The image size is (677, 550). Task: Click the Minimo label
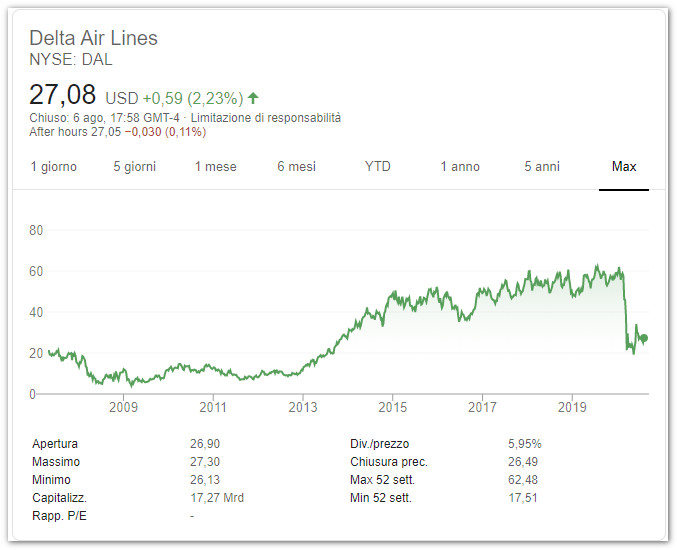(51, 480)
